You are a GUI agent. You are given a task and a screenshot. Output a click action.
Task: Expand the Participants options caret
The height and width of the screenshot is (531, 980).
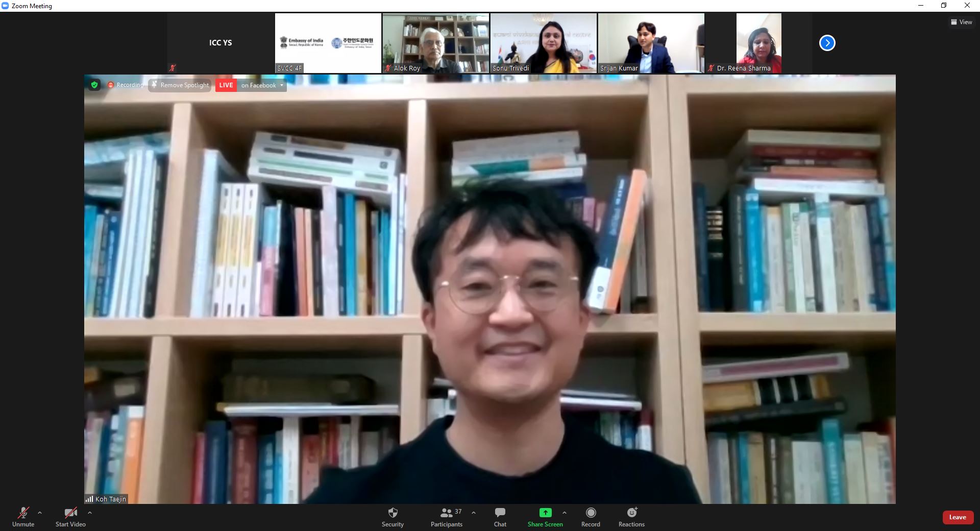tap(474, 513)
